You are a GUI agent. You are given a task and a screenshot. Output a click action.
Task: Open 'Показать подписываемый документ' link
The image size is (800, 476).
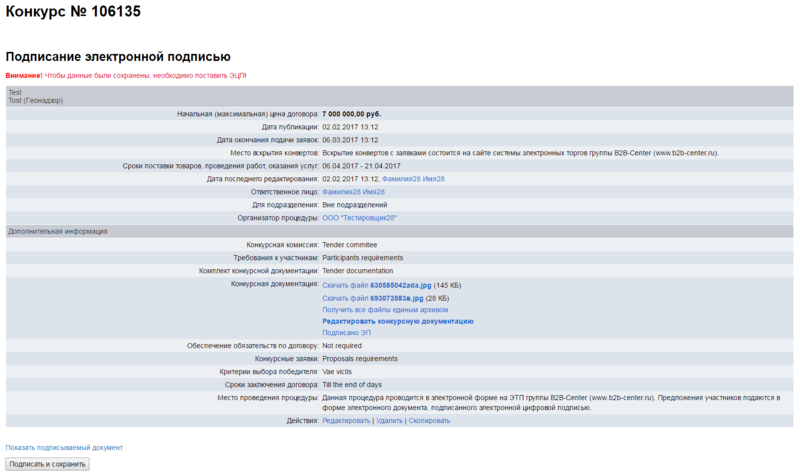64,447
